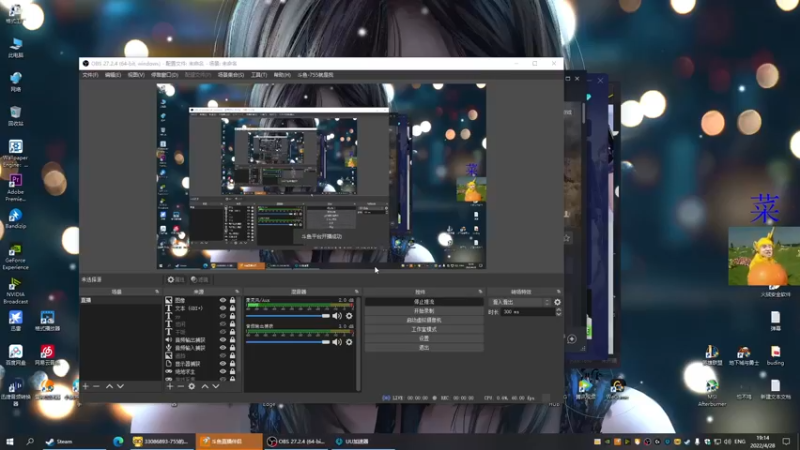800x450 pixels.
Task: Toggle visibility of 文本 (GDI+) source
Action: pos(222,308)
